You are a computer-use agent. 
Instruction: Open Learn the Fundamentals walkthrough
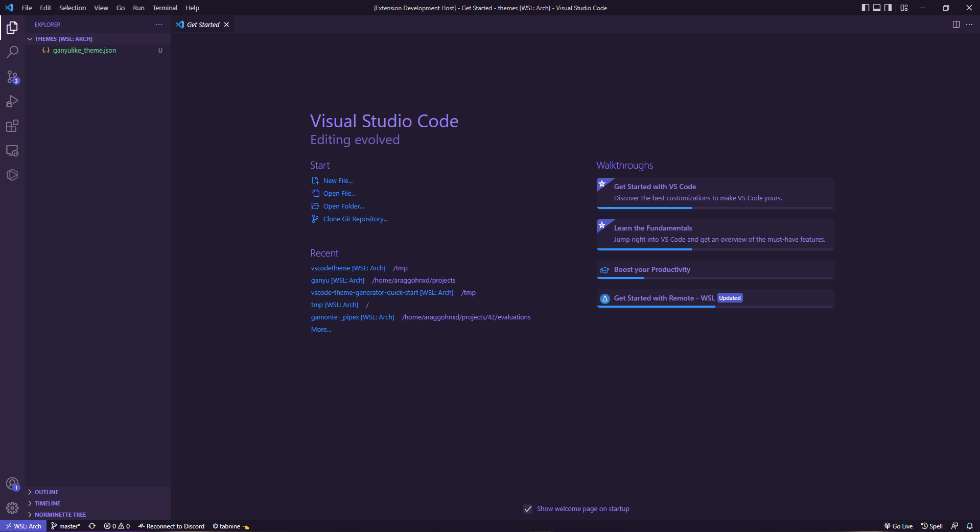pos(715,235)
